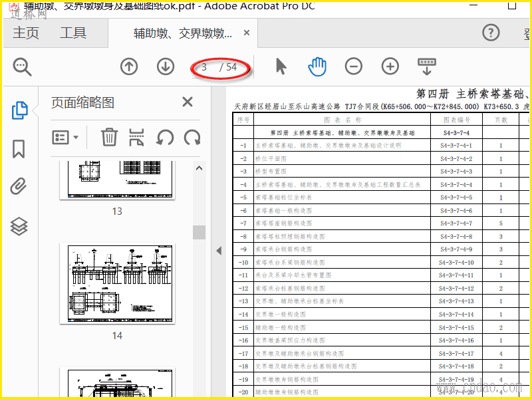Click the drawing number S4-3-7-4-17

coord(456,354)
